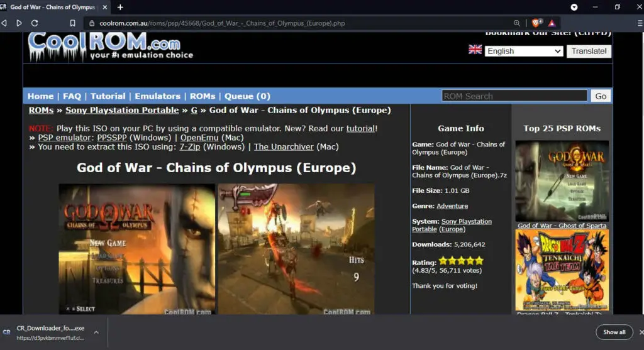
Task: Click the UK flag language icon
Action: click(x=475, y=50)
